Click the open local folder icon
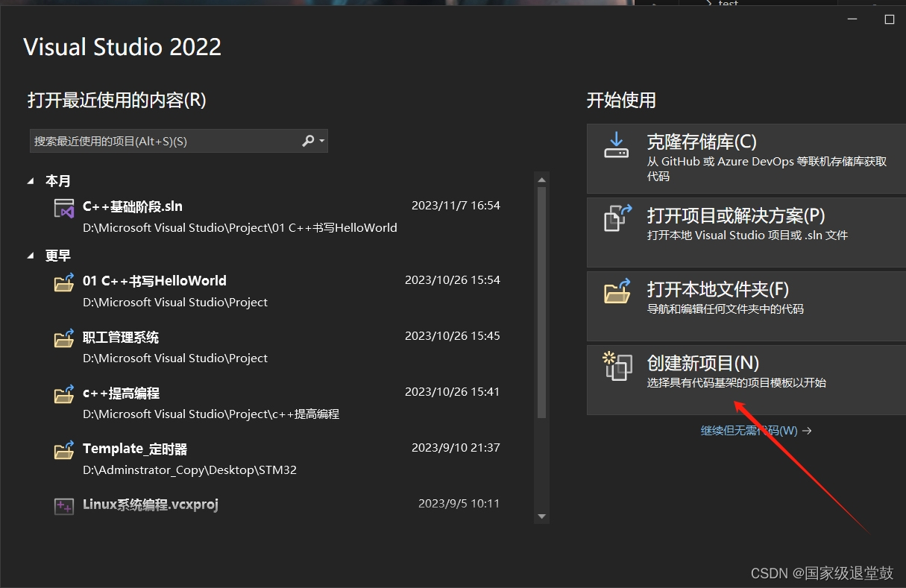 pyautogui.click(x=617, y=291)
